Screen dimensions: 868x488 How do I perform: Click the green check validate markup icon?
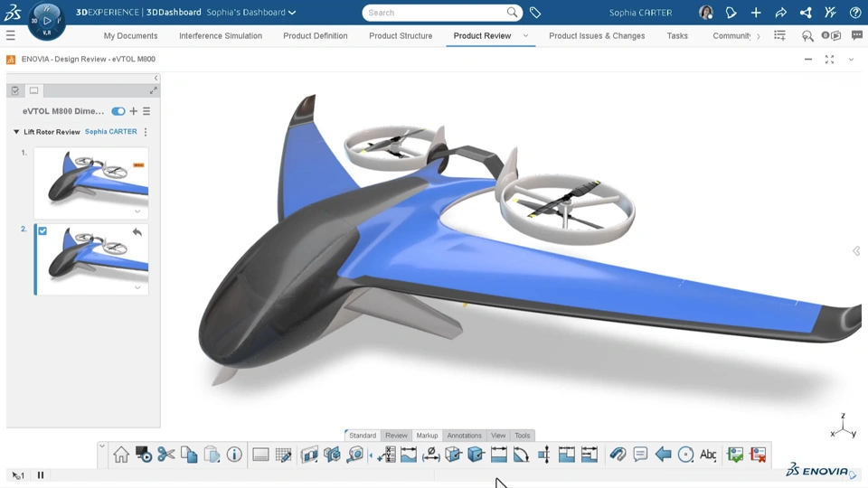coord(735,455)
